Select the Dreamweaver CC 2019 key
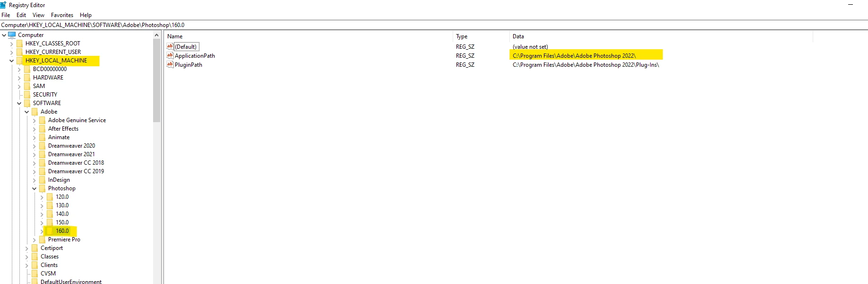This screenshot has width=868, height=284. tap(76, 171)
